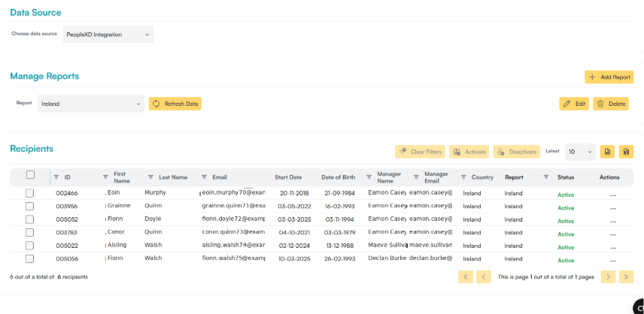Click the Deactivate button

517,152
